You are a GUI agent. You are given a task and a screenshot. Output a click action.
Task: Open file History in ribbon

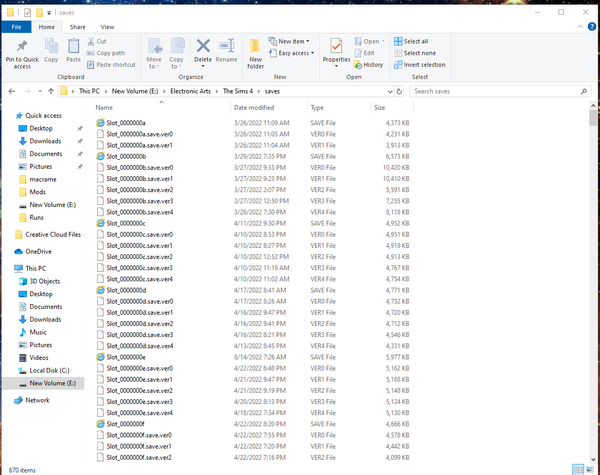[x=368, y=65]
